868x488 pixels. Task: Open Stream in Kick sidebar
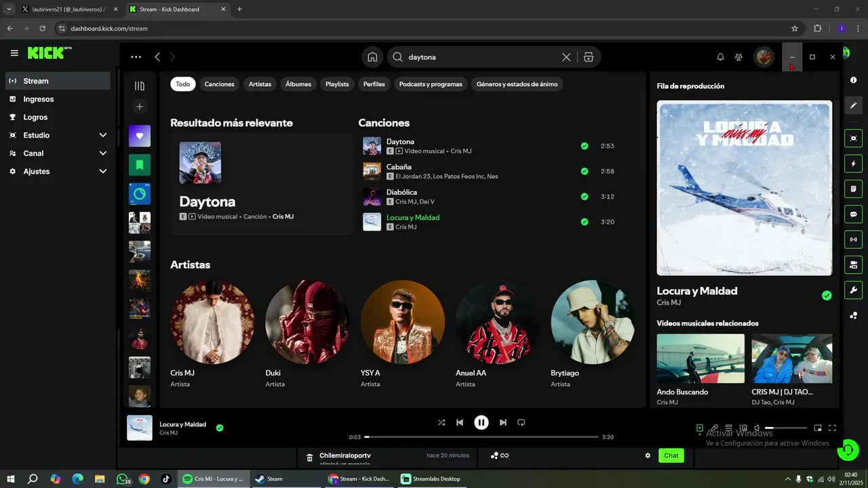tap(58, 81)
